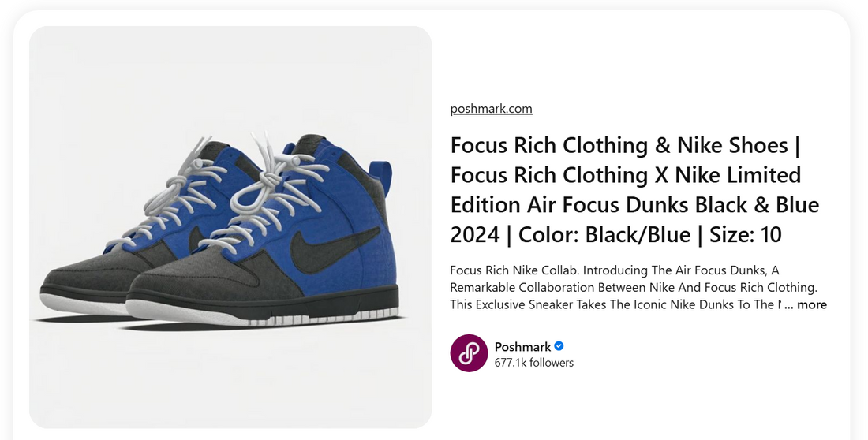868x440 pixels.
Task: Open the poshmark.com source link
Action: 491,109
